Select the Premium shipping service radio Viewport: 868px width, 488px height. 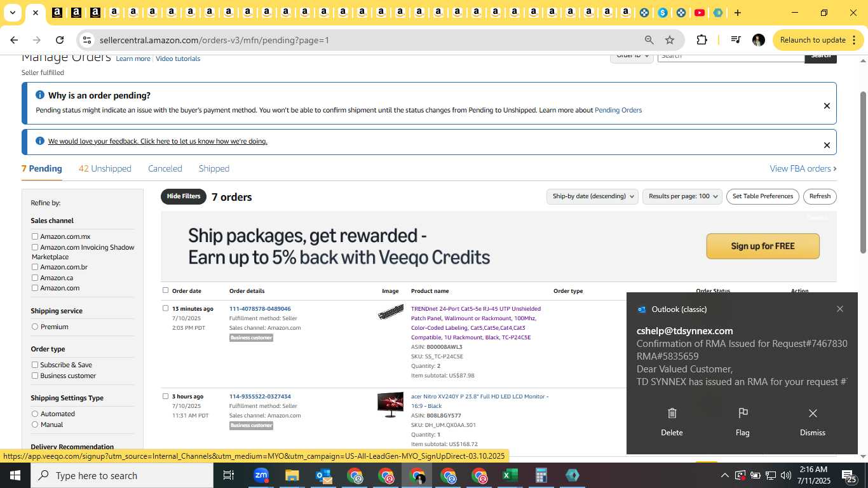(35, 327)
